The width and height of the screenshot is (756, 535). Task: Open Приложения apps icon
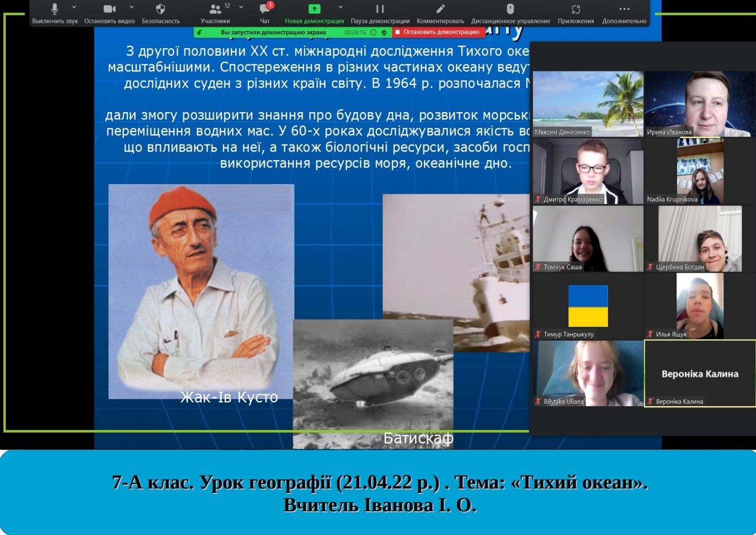point(575,10)
